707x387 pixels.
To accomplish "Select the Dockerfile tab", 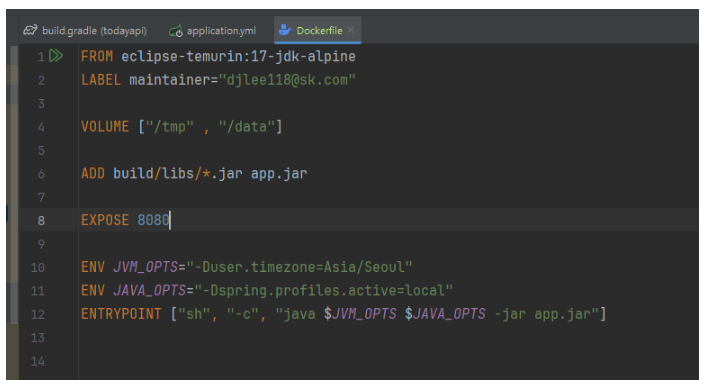I will [319, 30].
